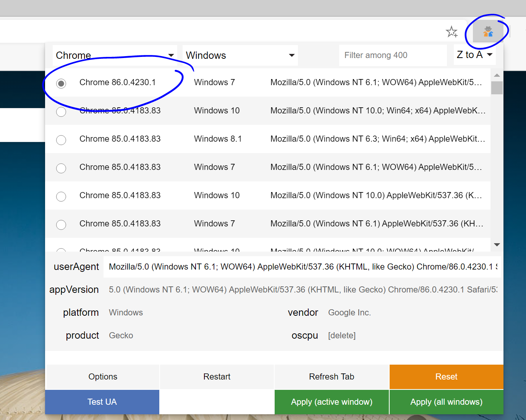Click the orange Reset button

tap(447, 377)
